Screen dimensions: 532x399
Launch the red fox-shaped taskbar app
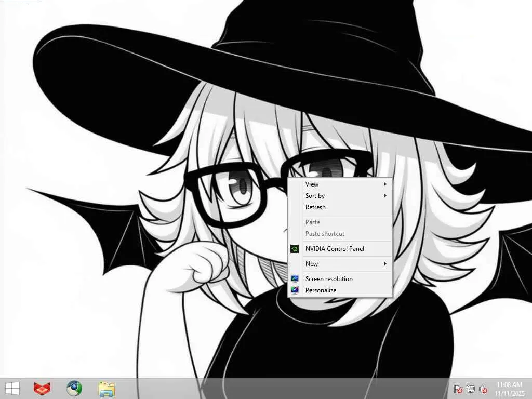[x=42, y=389]
